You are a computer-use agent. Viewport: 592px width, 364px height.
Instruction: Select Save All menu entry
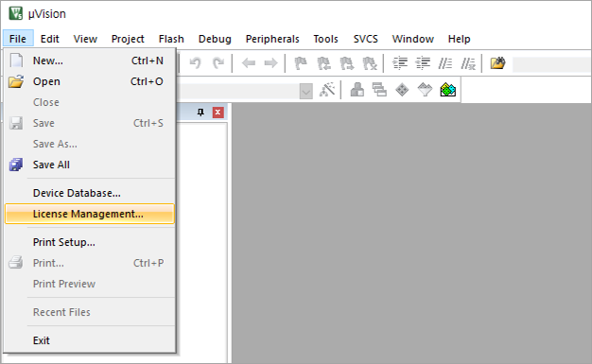pyautogui.click(x=90, y=165)
